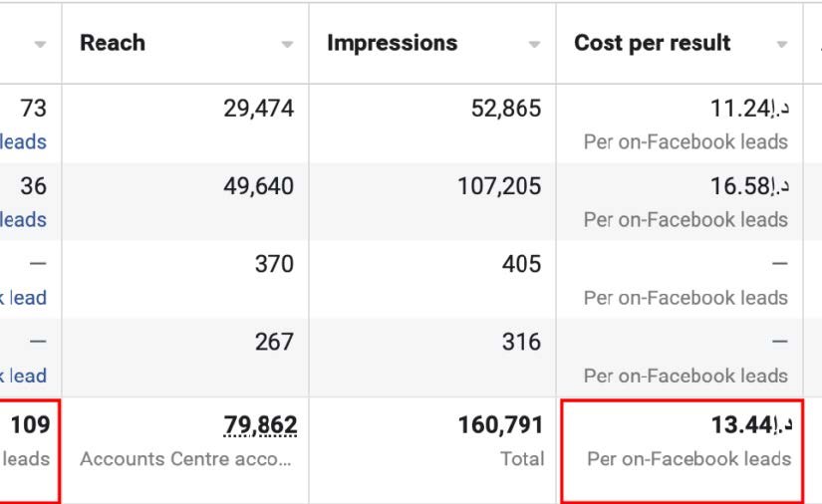Sort by the Reach column header
This screenshot has height=504, width=822.
coord(113,43)
